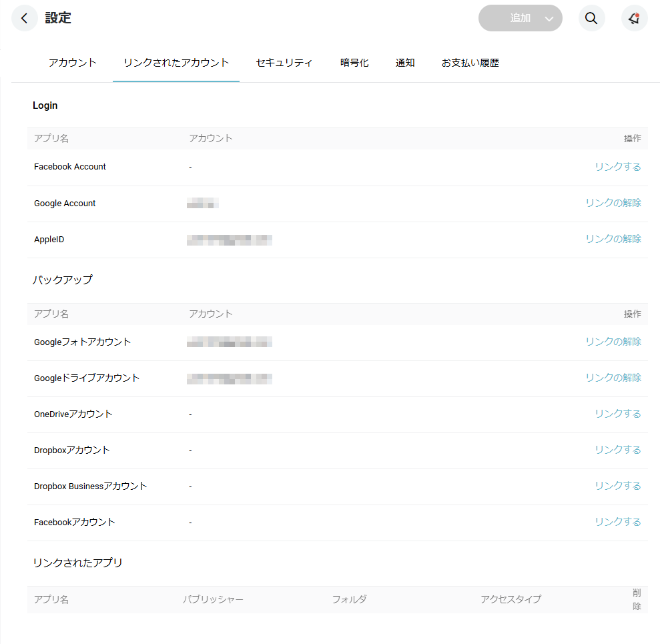
Task: Select the リンクされたアカウント tab
Action: pyautogui.click(x=176, y=63)
